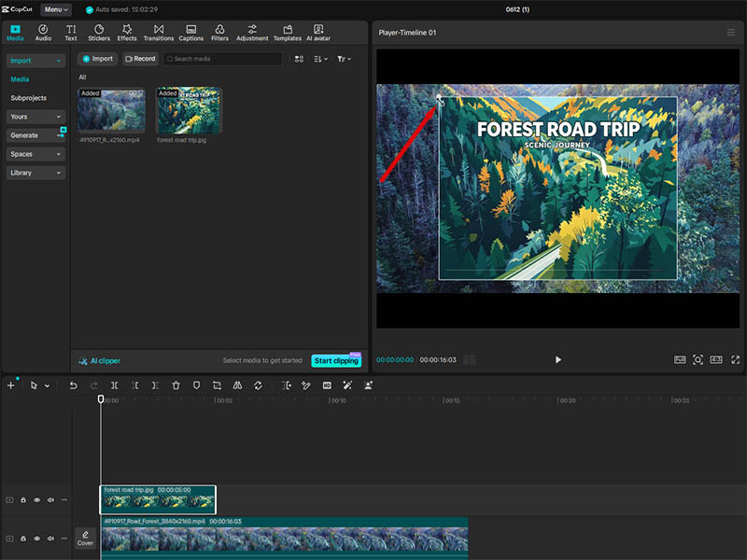
Task: Open the sort order dropdown
Action: [320, 59]
